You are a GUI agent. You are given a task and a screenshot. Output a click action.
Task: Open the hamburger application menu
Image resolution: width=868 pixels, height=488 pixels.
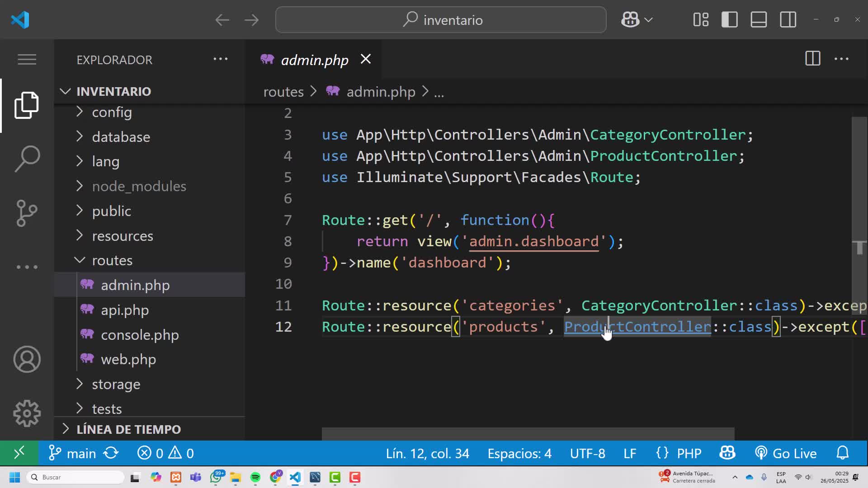pyautogui.click(x=27, y=60)
